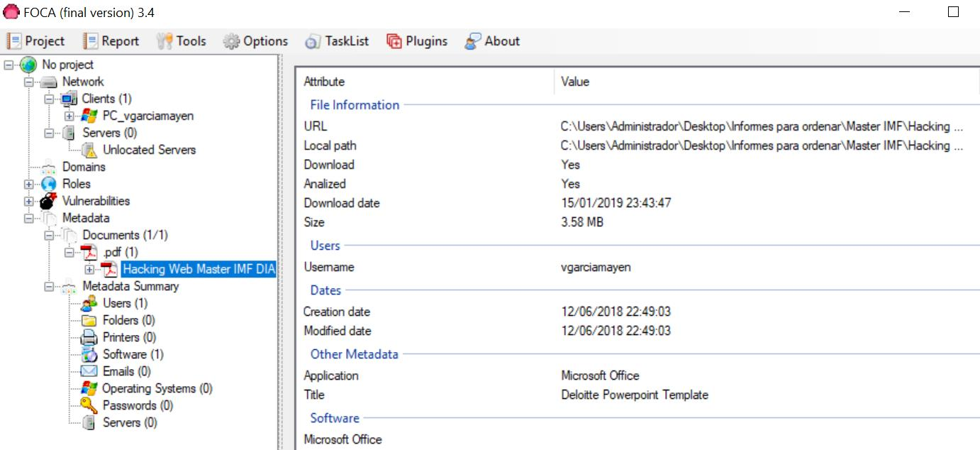Click the Users icon in Metadata Summary
Viewport: 980px width, 450px height.
pos(89,303)
